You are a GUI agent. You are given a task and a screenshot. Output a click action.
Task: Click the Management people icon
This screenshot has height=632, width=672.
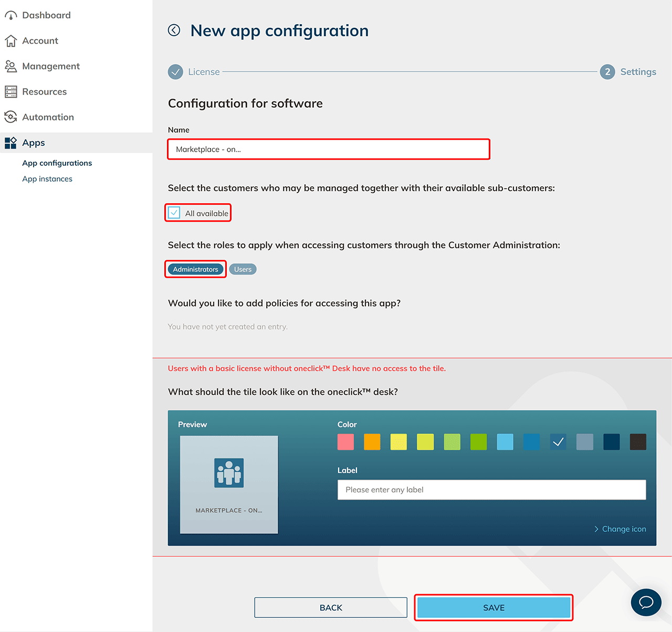pos(10,66)
